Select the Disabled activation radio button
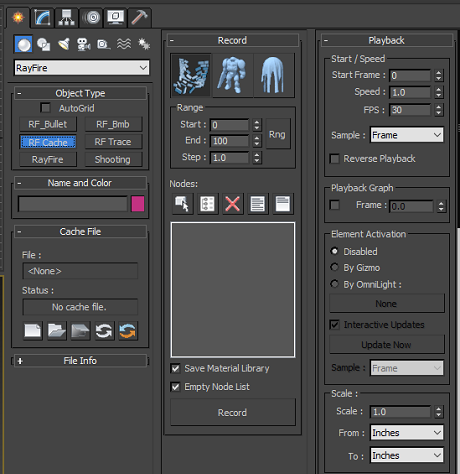 334,251
